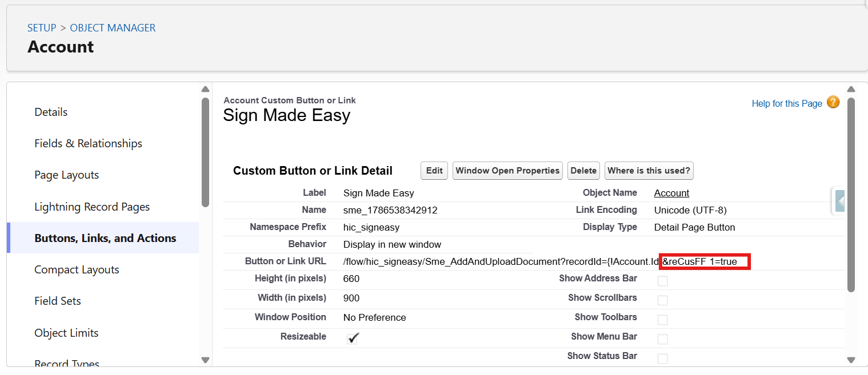This screenshot has width=868, height=375.
Task: Toggle the Show Scrollbars checkbox
Action: (662, 300)
